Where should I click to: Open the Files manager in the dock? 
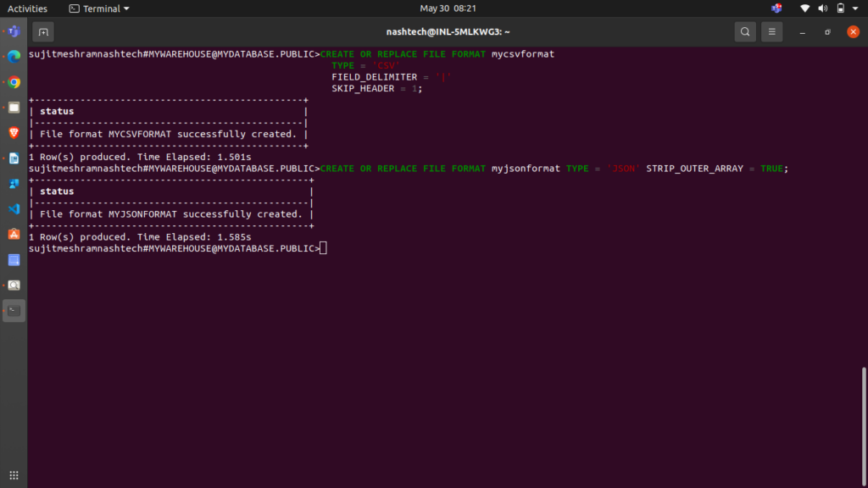click(14, 108)
